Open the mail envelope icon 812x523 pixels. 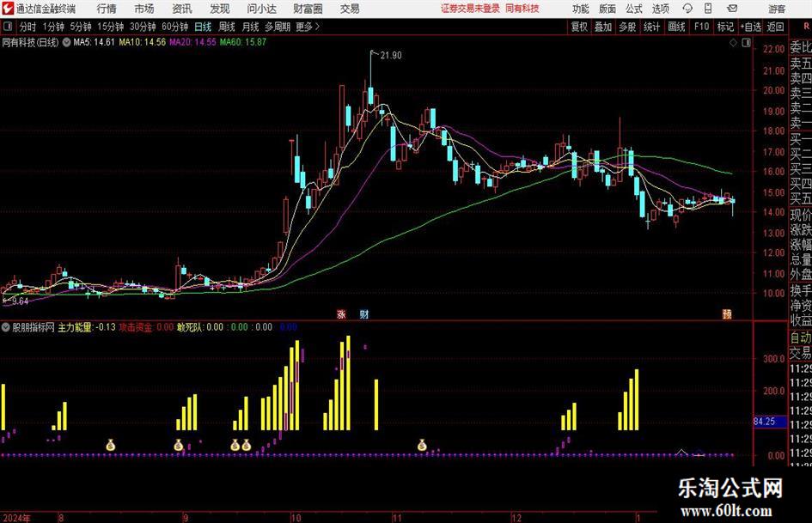click(x=732, y=9)
